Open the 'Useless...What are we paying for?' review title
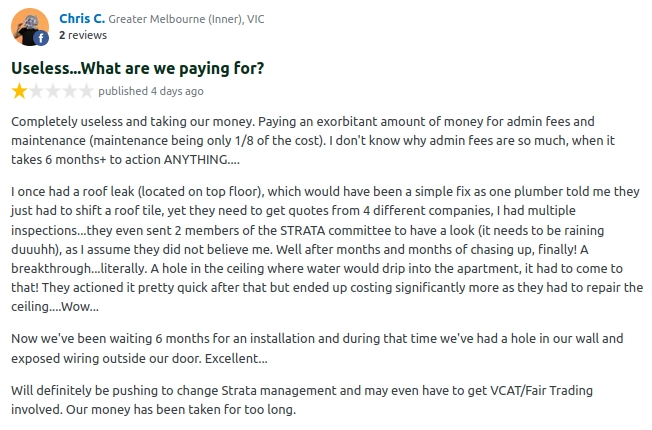 [x=138, y=68]
